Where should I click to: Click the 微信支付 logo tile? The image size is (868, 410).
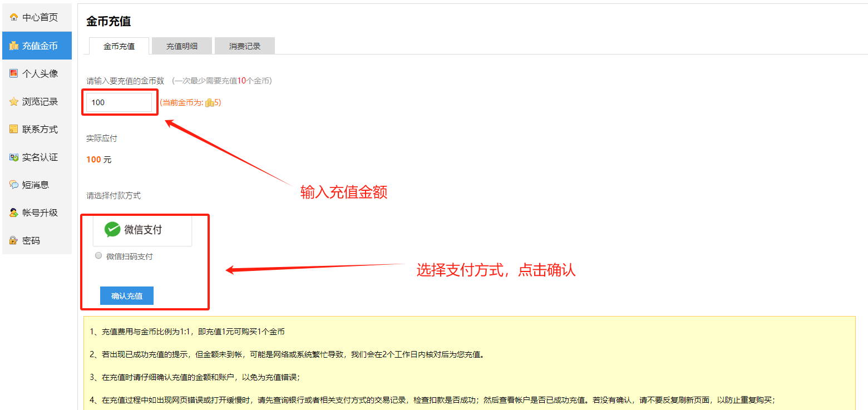click(x=142, y=230)
